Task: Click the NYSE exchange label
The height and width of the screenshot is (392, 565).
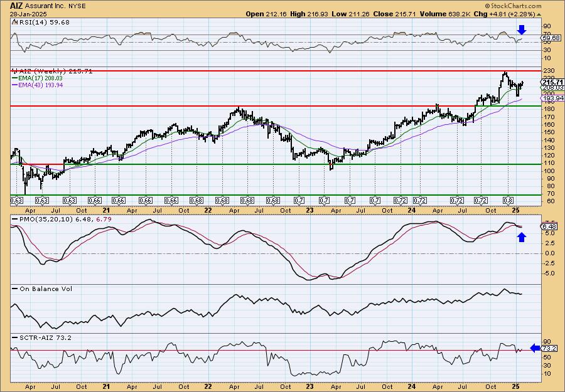Action: (77, 6)
